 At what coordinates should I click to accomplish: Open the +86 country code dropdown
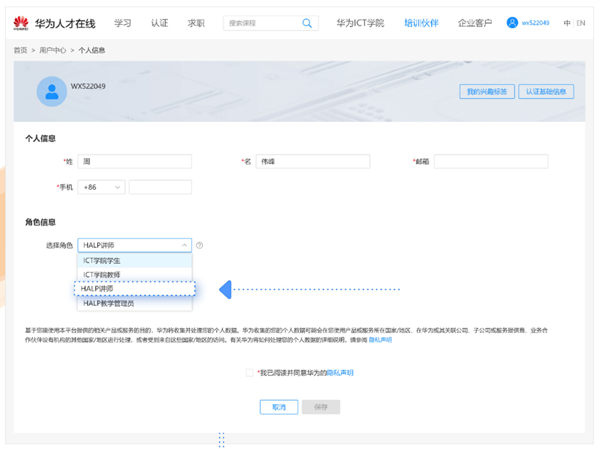coord(101,187)
